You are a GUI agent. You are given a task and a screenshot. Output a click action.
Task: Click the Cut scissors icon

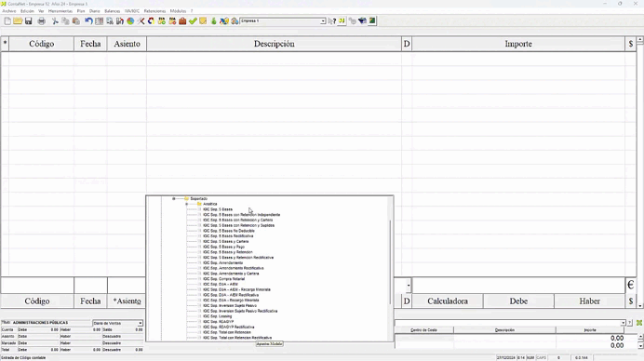click(x=55, y=21)
